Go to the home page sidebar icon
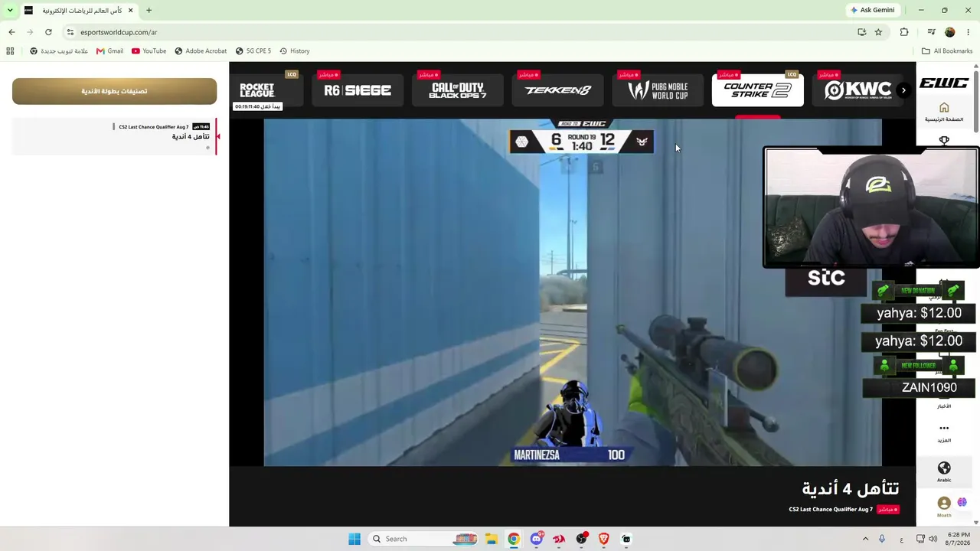This screenshot has height=551, width=980. [944, 112]
